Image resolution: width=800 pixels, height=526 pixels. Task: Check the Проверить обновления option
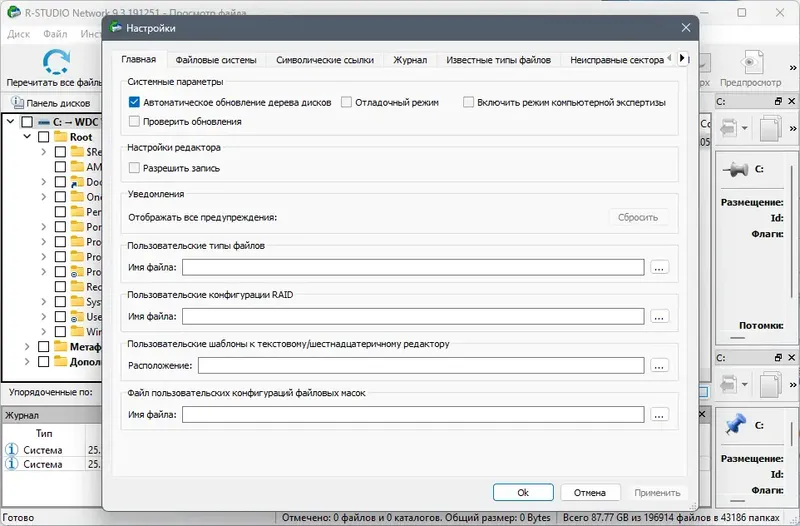tap(134, 121)
